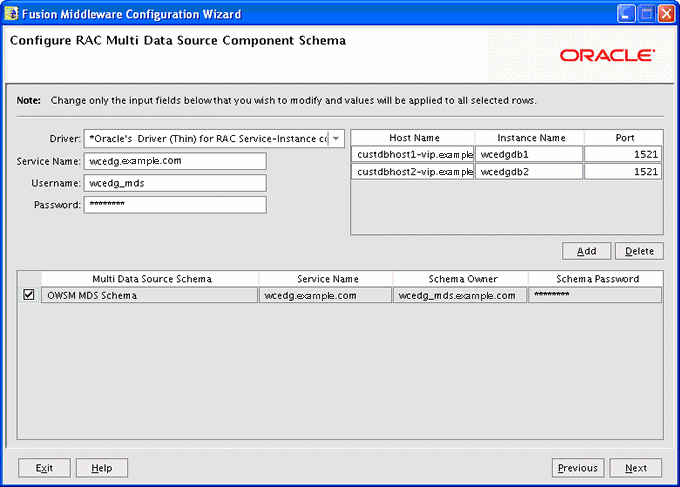680x487 pixels.
Task: Uncheck the OWSM MDS Schema row checkbox
Action: pos(29,295)
